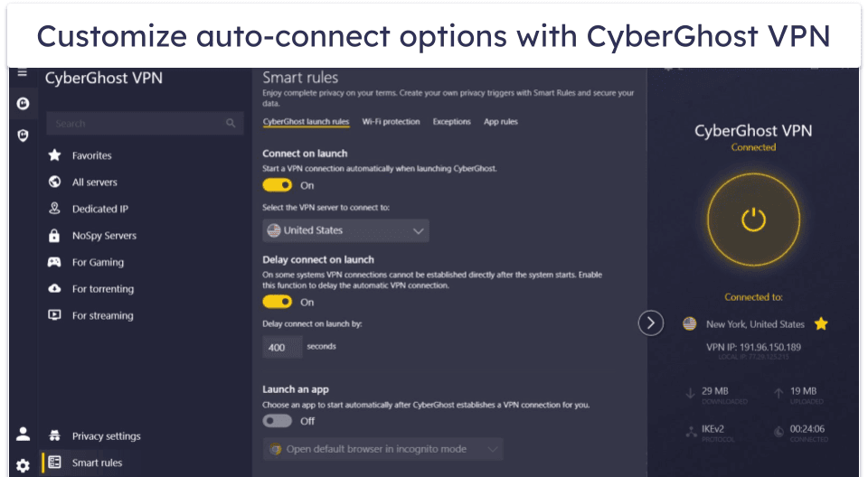Open the account profile icon

23,435
